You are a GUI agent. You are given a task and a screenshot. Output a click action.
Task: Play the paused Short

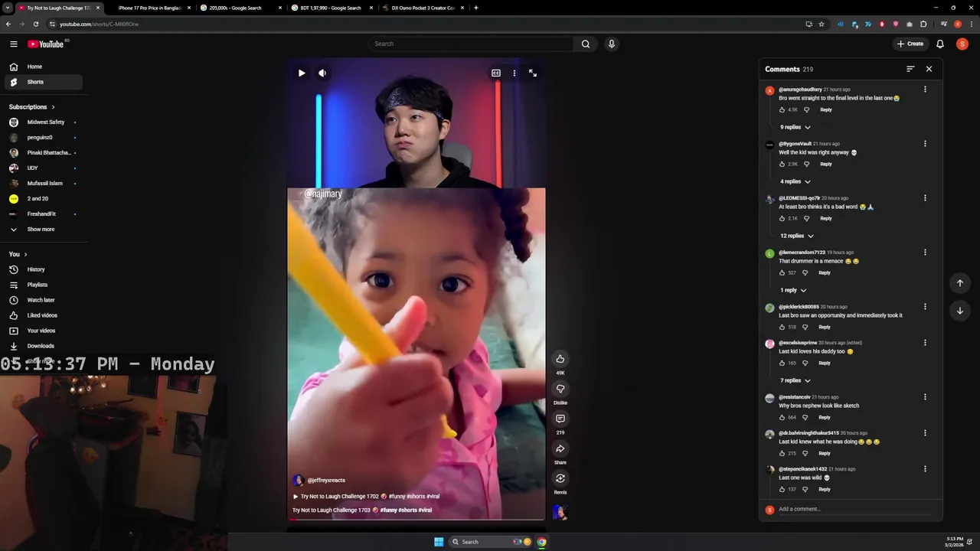click(302, 73)
